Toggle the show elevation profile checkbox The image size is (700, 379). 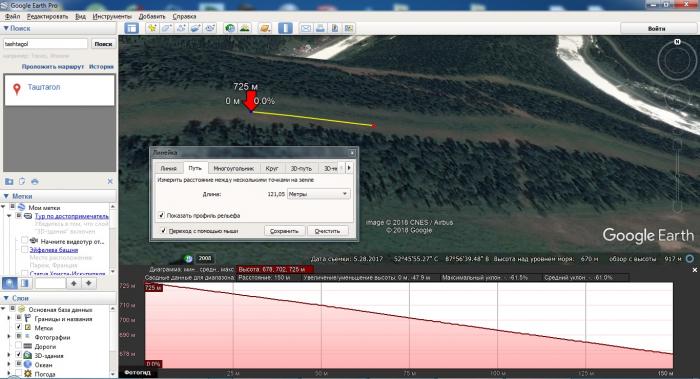tap(162, 215)
